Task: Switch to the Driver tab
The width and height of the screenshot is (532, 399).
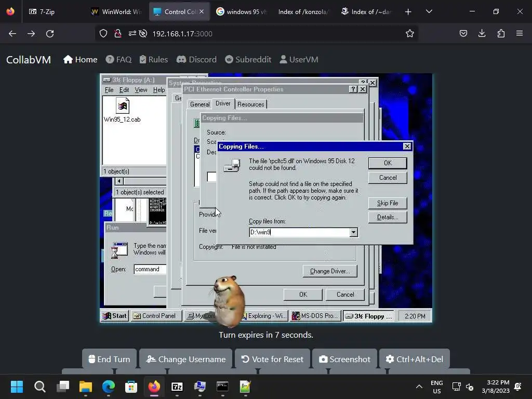Action: tap(223, 103)
